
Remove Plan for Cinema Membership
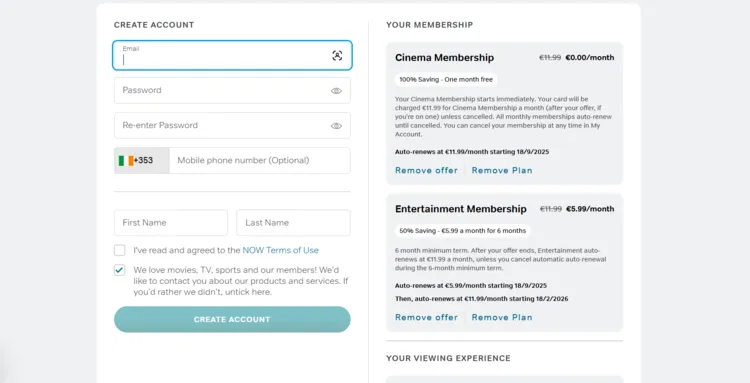point(502,170)
